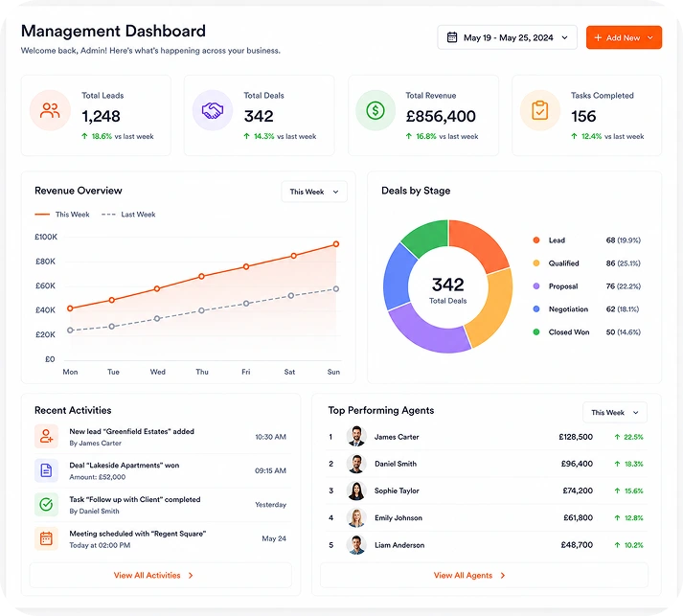Click the up arrow beside 18.6% leads growth
The height and width of the screenshot is (616, 683).
[x=84, y=136]
